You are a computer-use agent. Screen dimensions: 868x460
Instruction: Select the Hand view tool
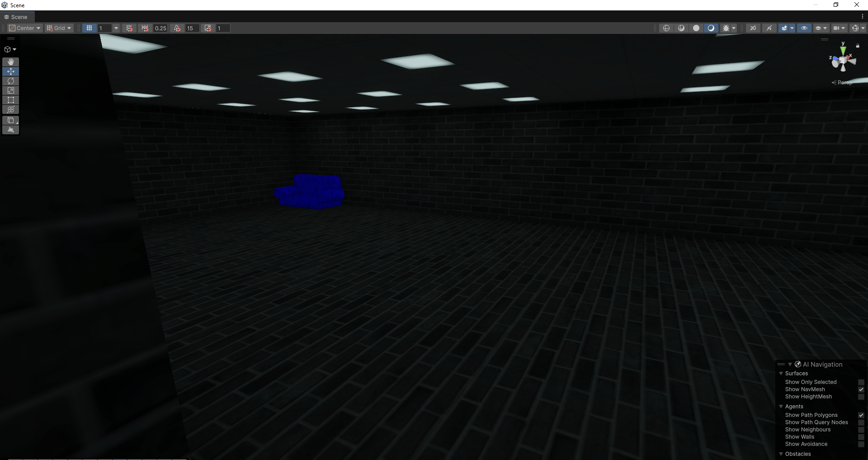pos(11,62)
